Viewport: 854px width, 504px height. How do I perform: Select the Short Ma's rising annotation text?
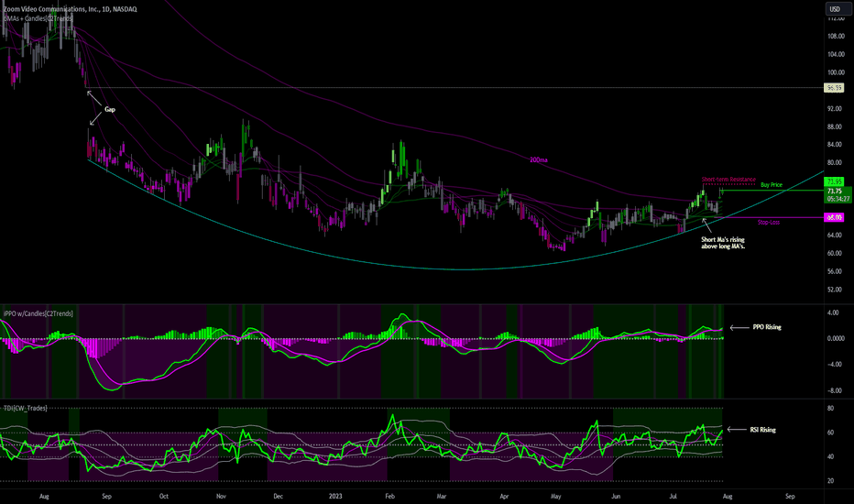(x=723, y=243)
